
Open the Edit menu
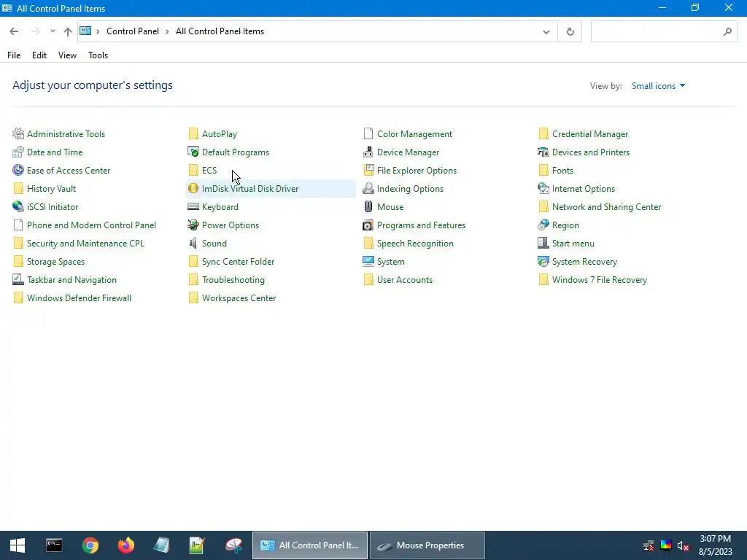click(x=39, y=55)
